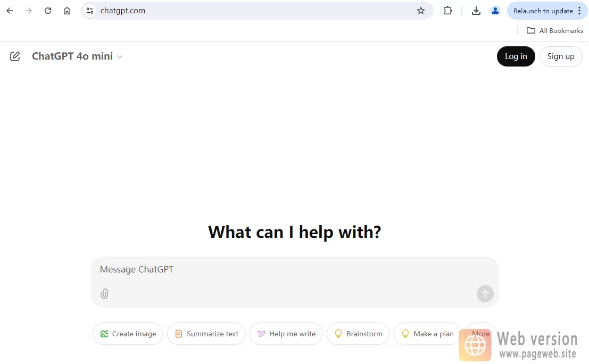589x364 pixels.
Task: Select the Create image suggestion
Action: [x=128, y=334]
